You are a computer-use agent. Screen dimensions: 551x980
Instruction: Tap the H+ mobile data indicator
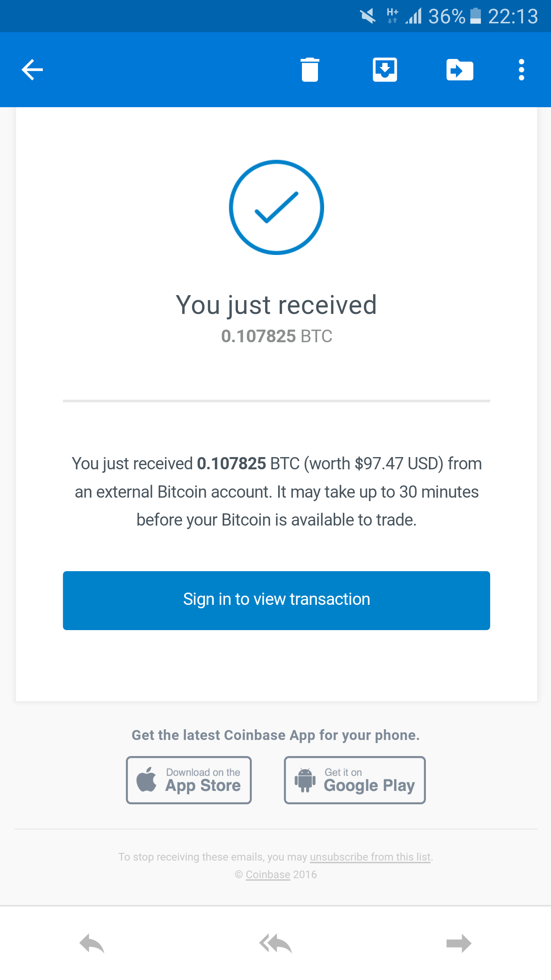(x=392, y=16)
